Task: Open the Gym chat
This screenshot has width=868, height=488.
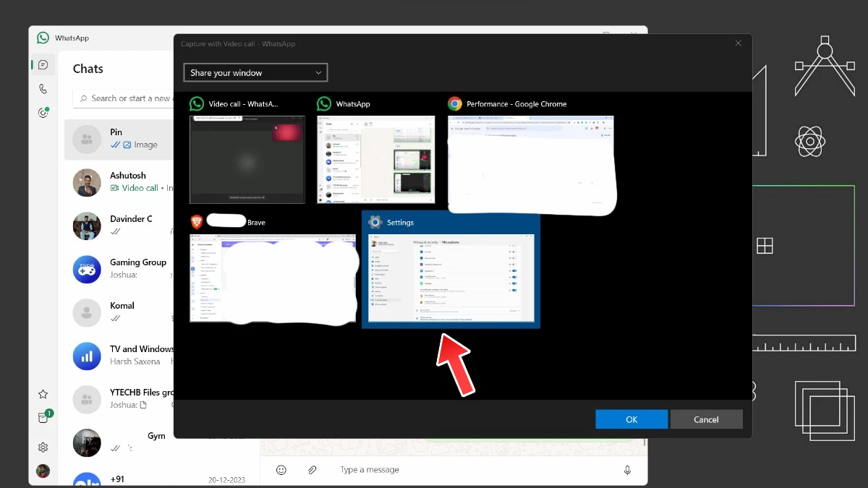Action: (120, 442)
